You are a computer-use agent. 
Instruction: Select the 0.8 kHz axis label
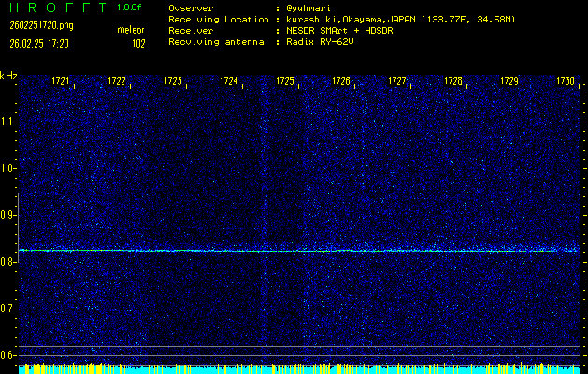tap(8, 262)
